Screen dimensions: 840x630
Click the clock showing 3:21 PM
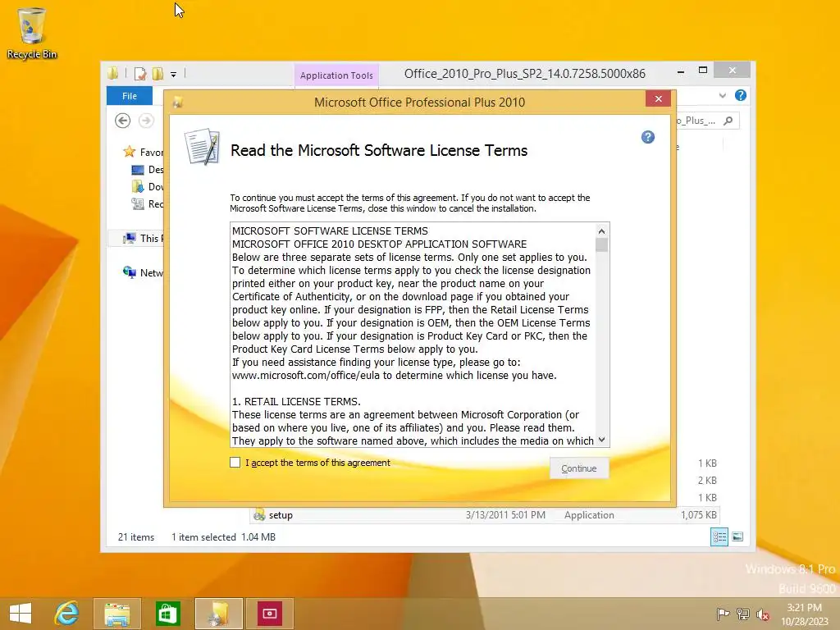pos(804,608)
